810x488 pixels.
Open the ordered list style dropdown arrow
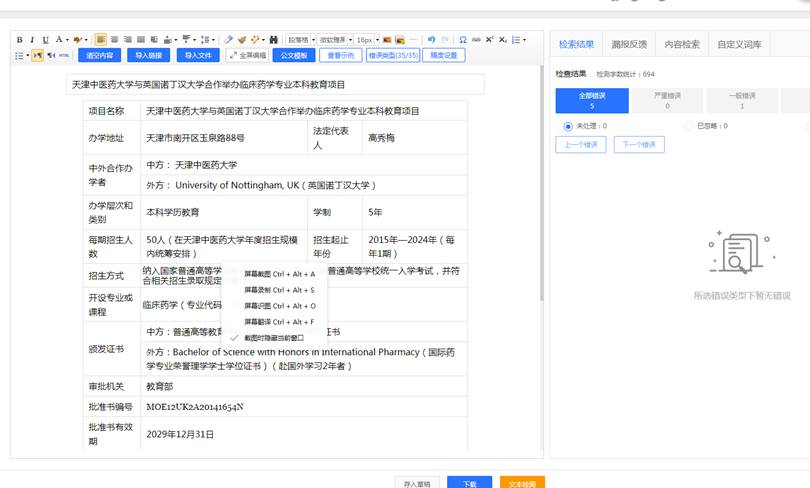pos(524,40)
